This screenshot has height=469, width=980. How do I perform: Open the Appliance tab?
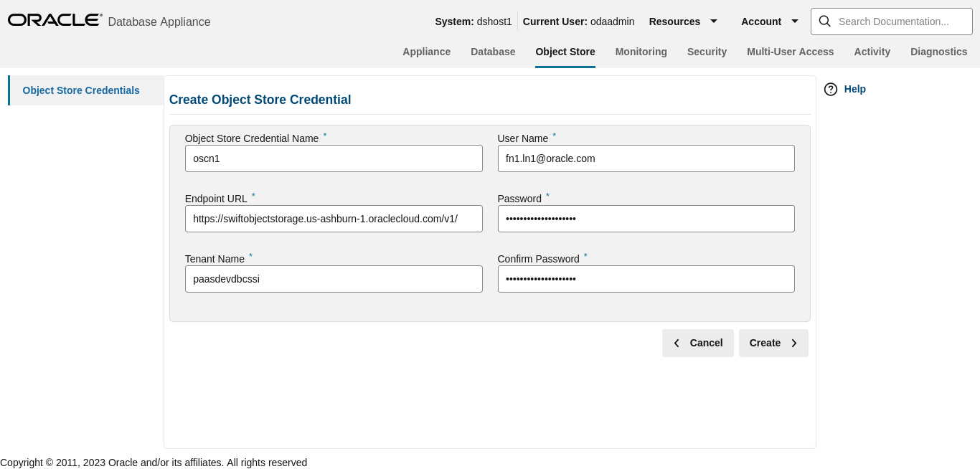426,52
